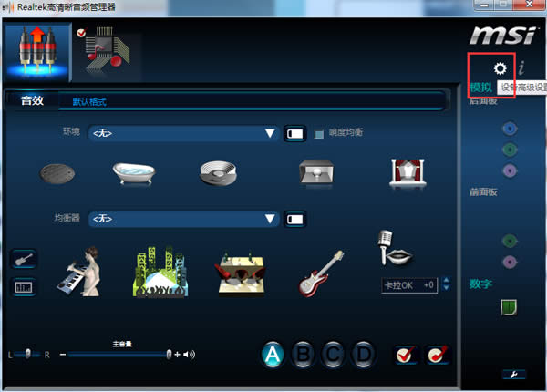The height and width of the screenshot is (392, 547).
Task: Open the information 'i' icon
Action: pyautogui.click(x=521, y=67)
